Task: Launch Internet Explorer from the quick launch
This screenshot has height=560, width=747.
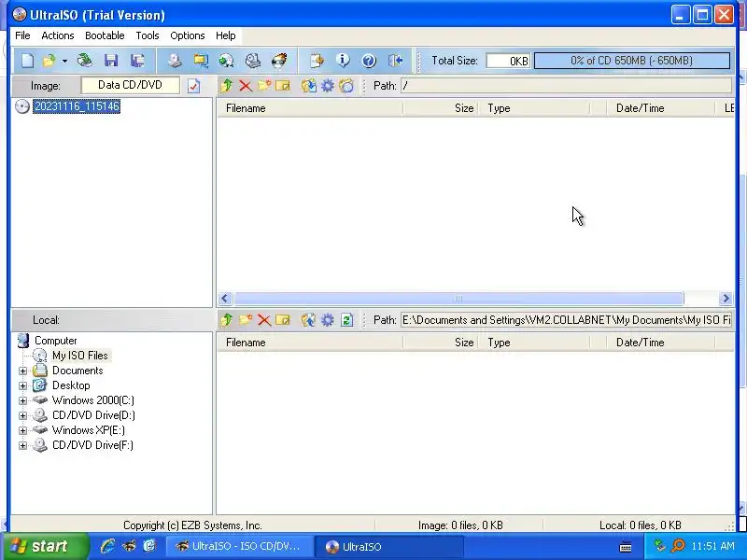Action: (107, 546)
